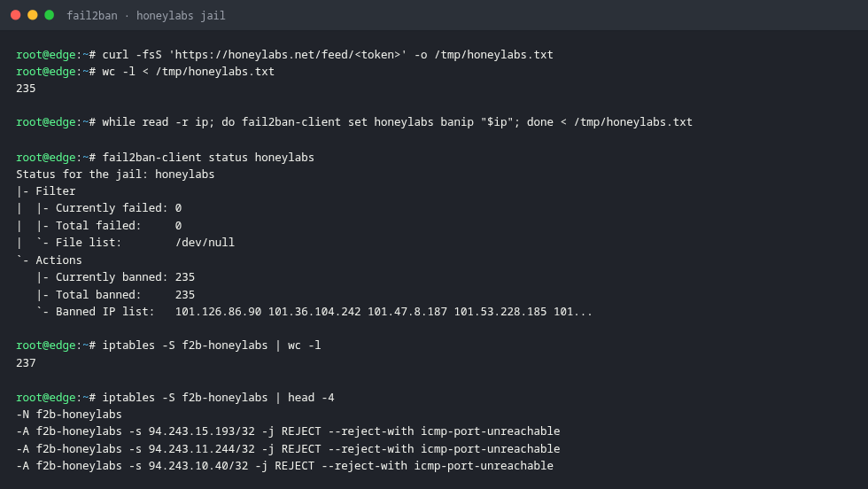Click the while read banip loop command
Screen dimensions: 868x489
click(397, 122)
